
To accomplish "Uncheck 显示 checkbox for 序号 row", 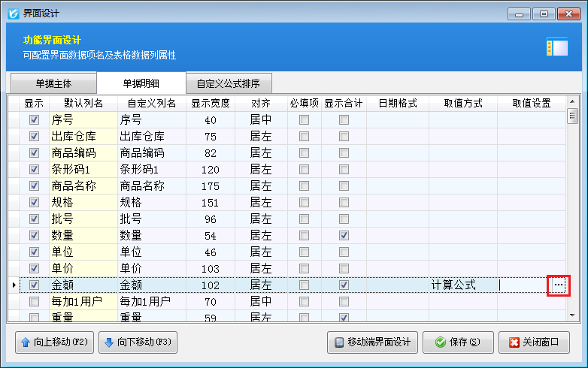I will (34, 120).
